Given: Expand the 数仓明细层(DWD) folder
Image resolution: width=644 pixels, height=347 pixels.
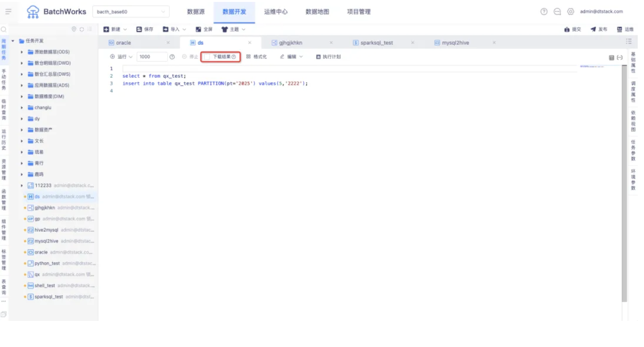Looking at the screenshot, I should tap(22, 63).
